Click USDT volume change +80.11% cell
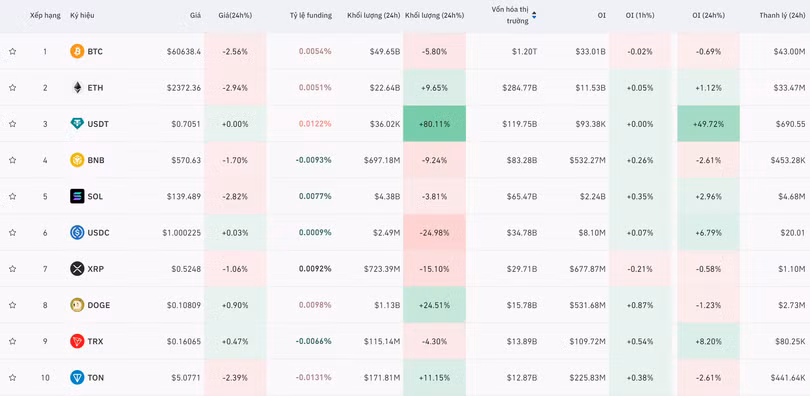Viewport: 810px width, 396px height. [x=434, y=124]
